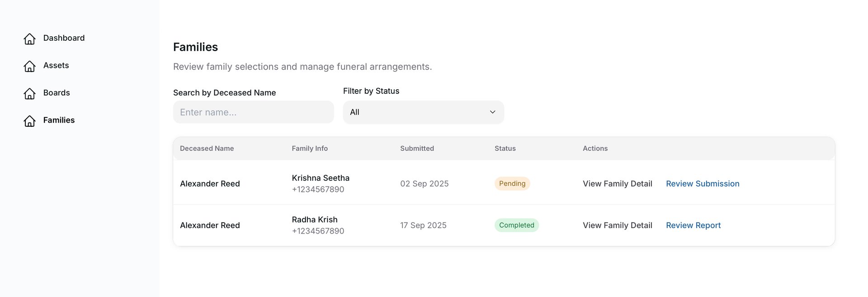The height and width of the screenshot is (297, 868).
Task: Click the chevron arrow in status filter
Action: (x=492, y=112)
